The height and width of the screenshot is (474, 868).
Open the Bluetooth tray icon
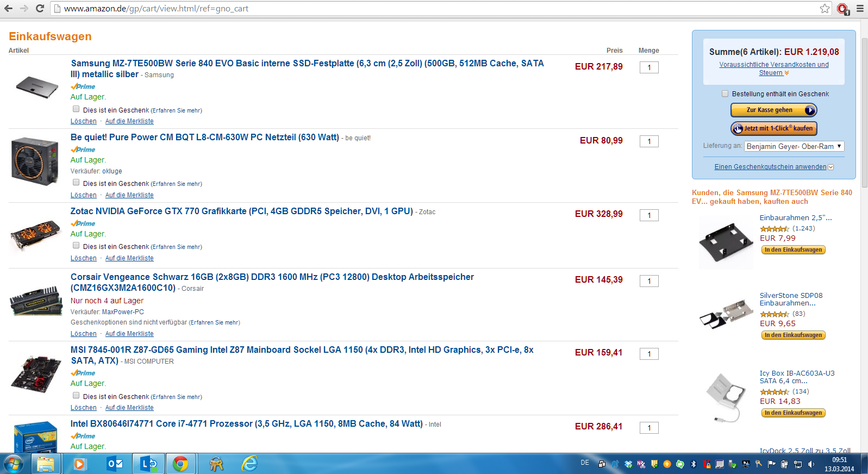[x=693, y=464]
